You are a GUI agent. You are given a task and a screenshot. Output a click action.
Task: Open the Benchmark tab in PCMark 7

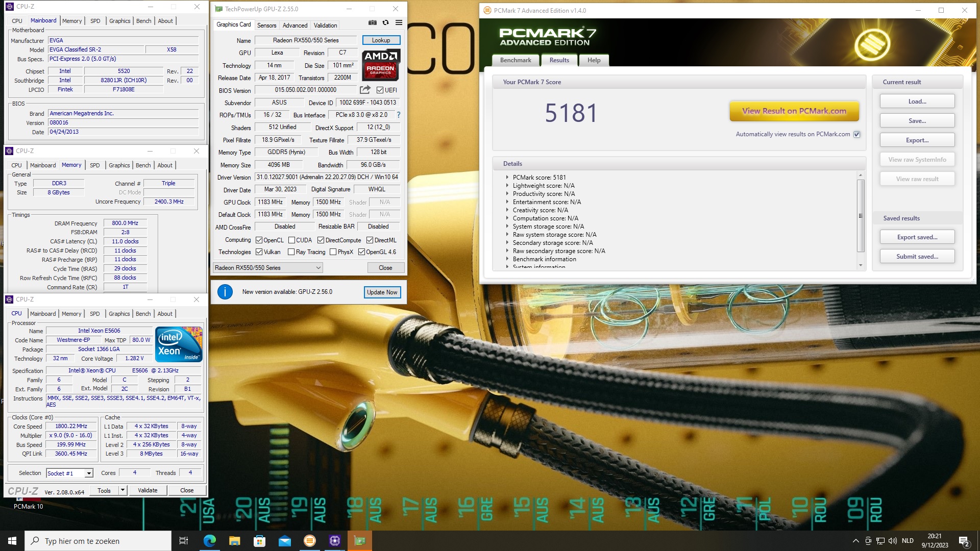click(516, 60)
